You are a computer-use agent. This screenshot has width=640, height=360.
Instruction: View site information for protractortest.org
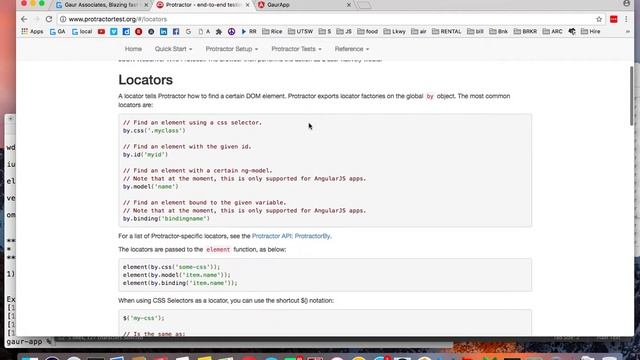point(63,19)
